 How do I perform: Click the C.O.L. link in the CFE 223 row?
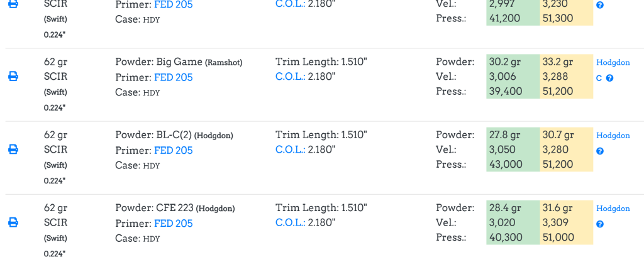coord(290,222)
